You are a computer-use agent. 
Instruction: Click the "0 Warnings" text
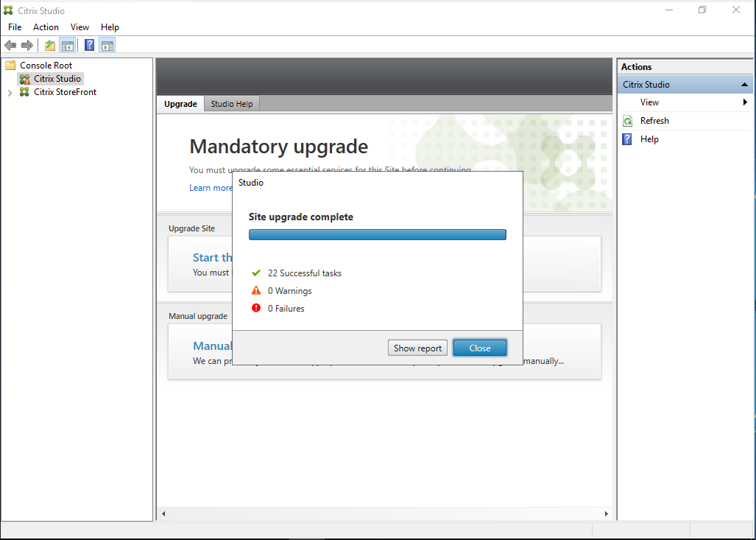click(x=290, y=291)
